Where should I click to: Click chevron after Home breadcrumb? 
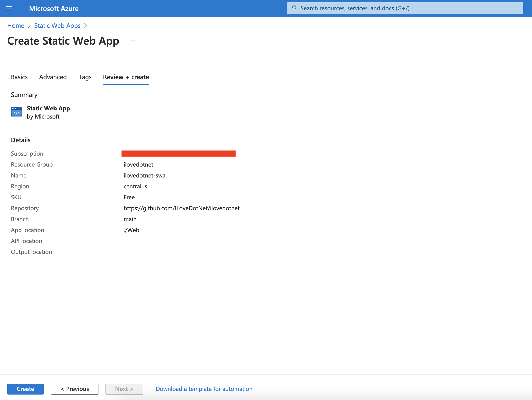point(29,26)
